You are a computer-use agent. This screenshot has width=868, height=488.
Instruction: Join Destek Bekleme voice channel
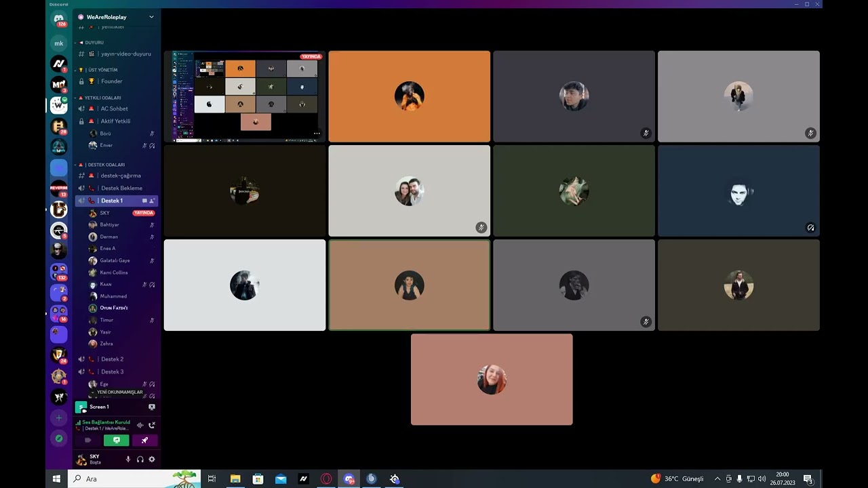pos(117,188)
